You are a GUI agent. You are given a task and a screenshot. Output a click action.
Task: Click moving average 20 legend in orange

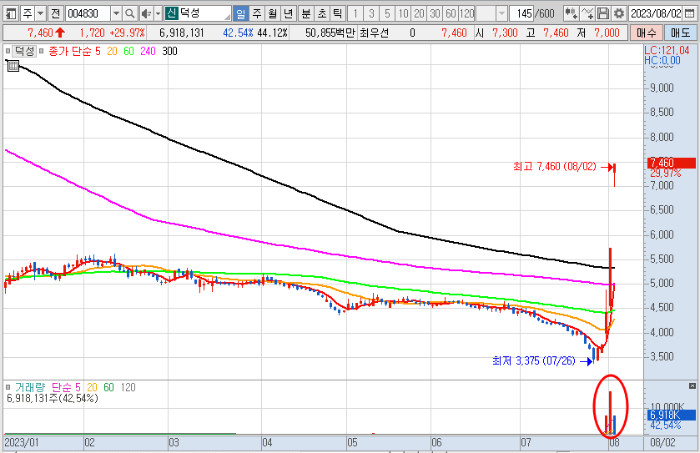pyautogui.click(x=112, y=51)
